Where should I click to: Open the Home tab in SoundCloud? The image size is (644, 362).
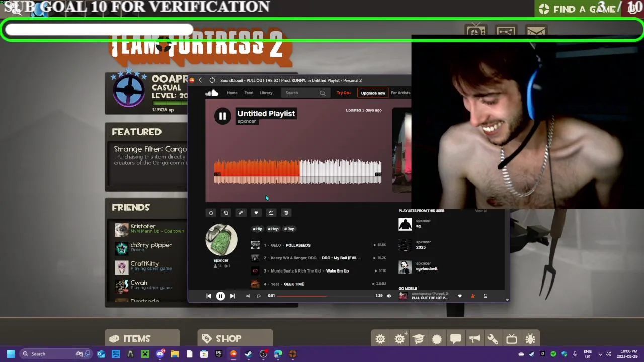tap(232, 93)
